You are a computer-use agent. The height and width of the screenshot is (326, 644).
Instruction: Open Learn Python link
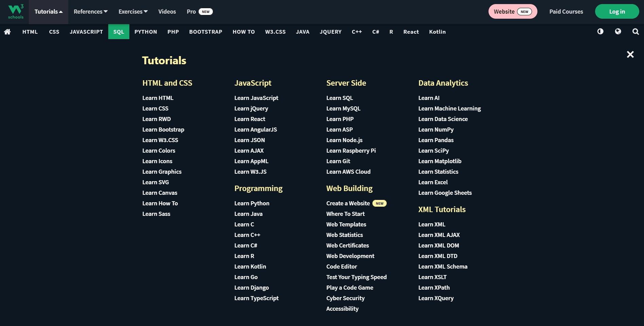pos(252,203)
